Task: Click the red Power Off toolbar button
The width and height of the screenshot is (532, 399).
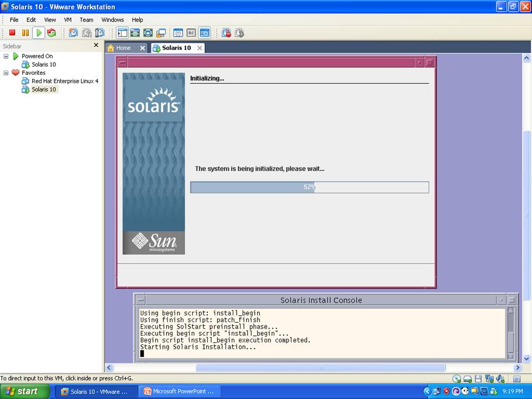Action: pyautogui.click(x=12, y=33)
